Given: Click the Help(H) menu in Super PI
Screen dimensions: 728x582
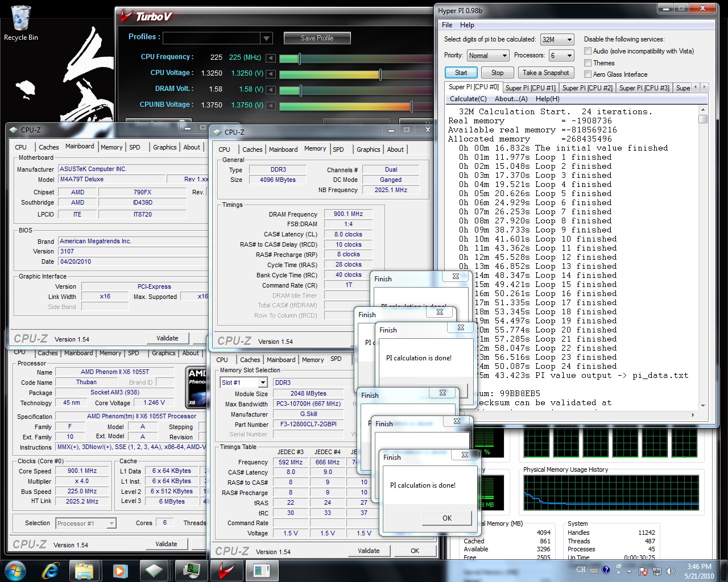Looking at the screenshot, I should [x=548, y=99].
